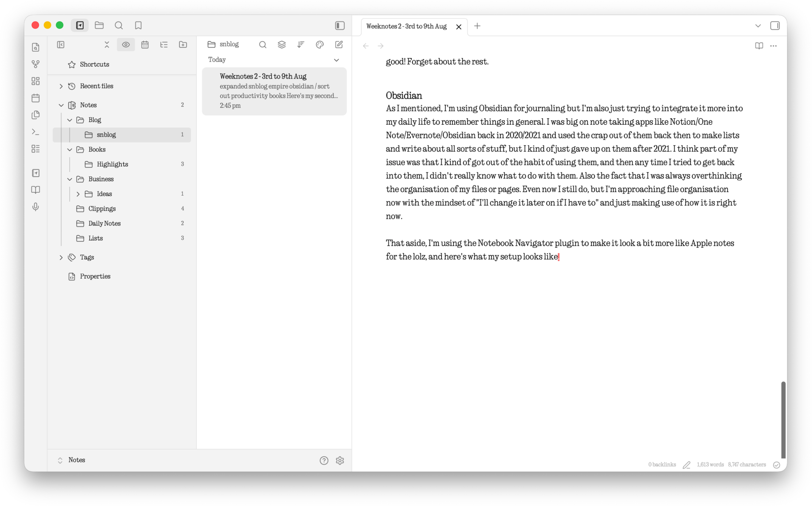The image size is (812, 506).
Task: Search notes in snblog list pane
Action: click(263, 44)
